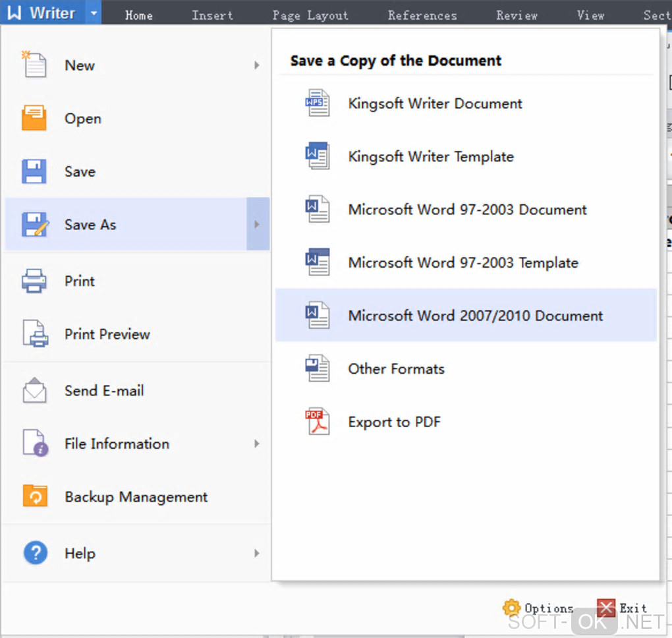Switch to the Insert tab
The width and height of the screenshot is (672, 638).
[x=212, y=15]
